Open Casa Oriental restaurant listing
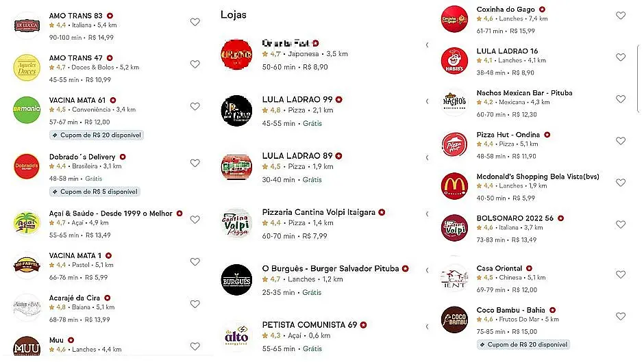 [x=499, y=268]
